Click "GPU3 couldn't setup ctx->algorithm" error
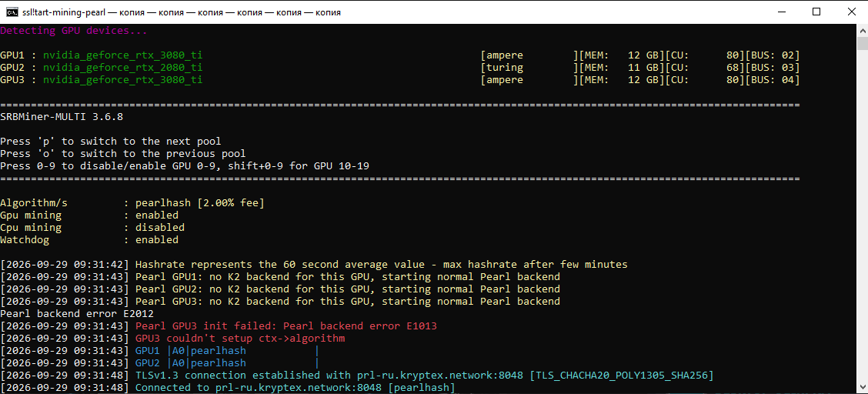 click(x=240, y=338)
